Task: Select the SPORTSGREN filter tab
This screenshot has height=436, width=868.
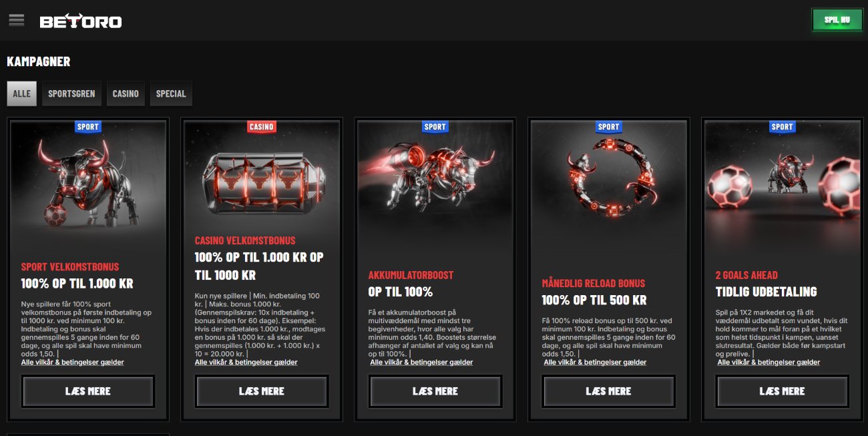Action: [71, 93]
